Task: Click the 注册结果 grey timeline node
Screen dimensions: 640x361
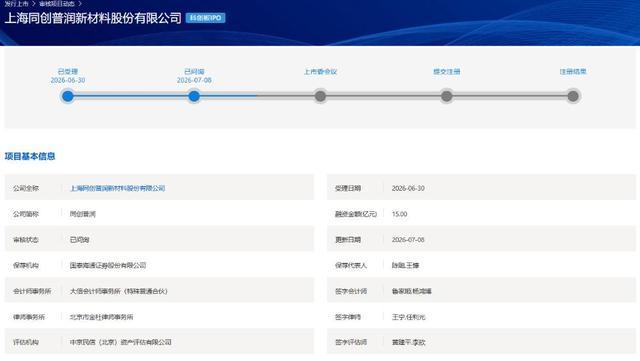Action: click(x=573, y=96)
